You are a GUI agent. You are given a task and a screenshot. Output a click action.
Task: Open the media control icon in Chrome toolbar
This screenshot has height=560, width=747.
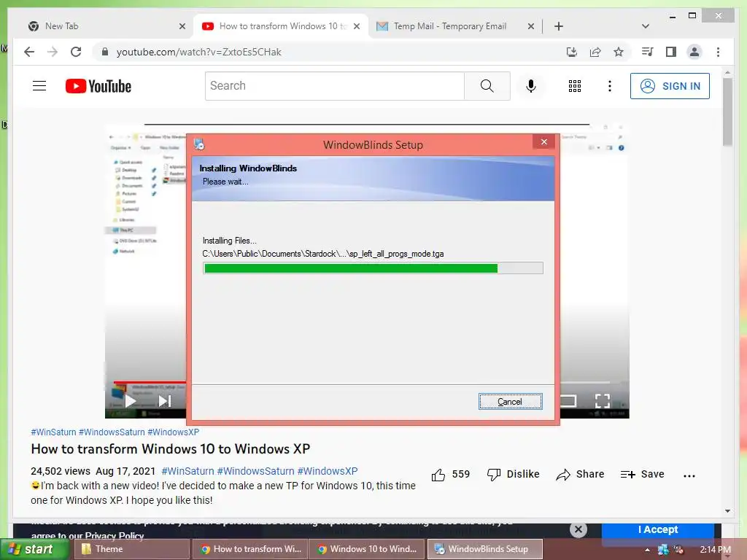648,52
